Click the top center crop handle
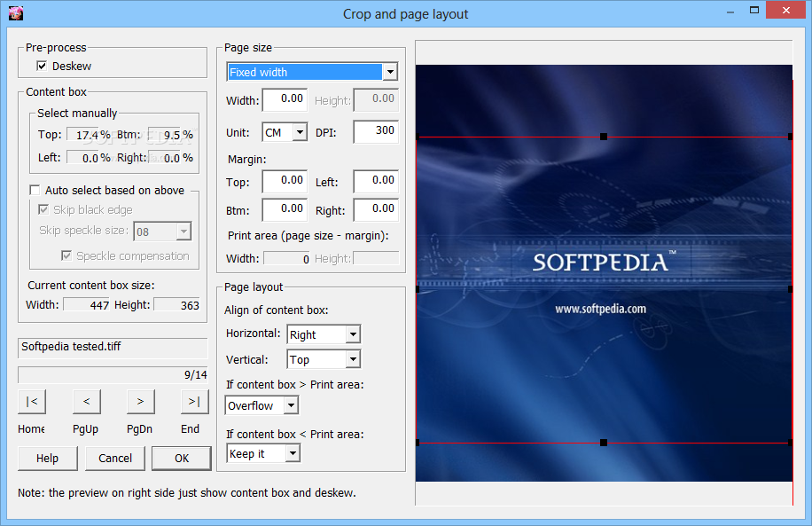The width and height of the screenshot is (812, 526). pos(604,137)
